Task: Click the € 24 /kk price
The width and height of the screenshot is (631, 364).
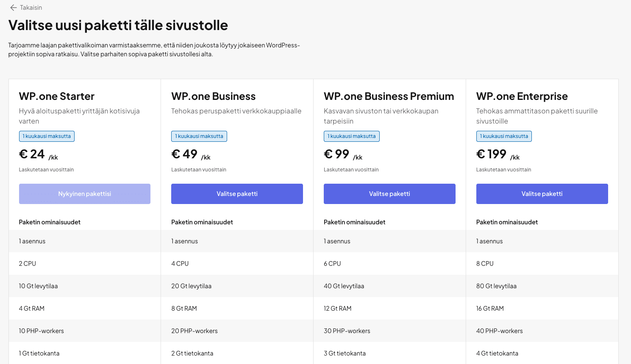Action: [x=38, y=154]
